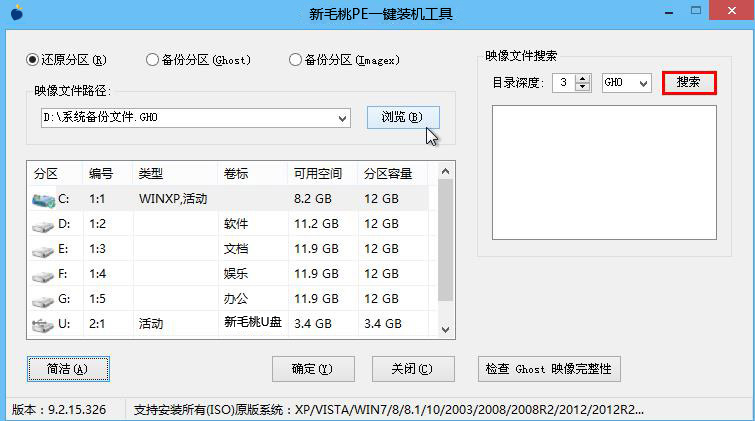755x421 pixels.
Task: Click the 1:3 partition number cell
Action: click(x=97, y=249)
